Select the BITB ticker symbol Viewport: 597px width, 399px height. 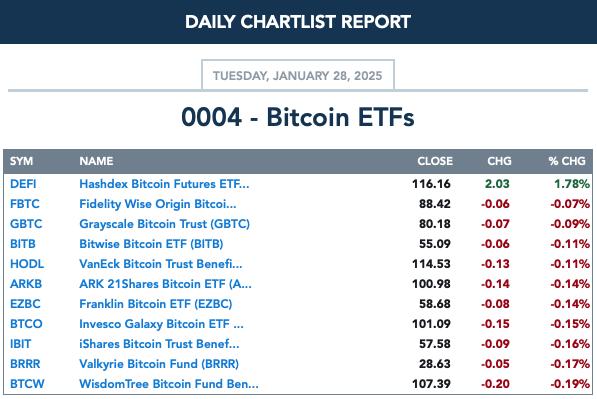pyautogui.click(x=23, y=244)
